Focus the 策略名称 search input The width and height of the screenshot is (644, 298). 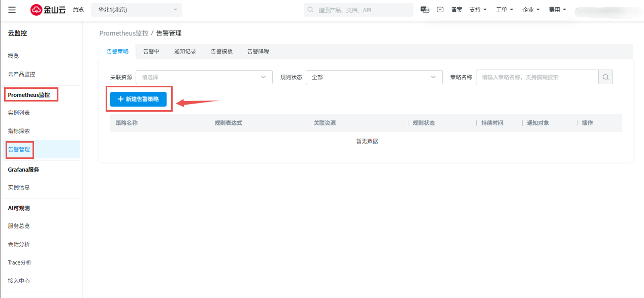pos(537,77)
